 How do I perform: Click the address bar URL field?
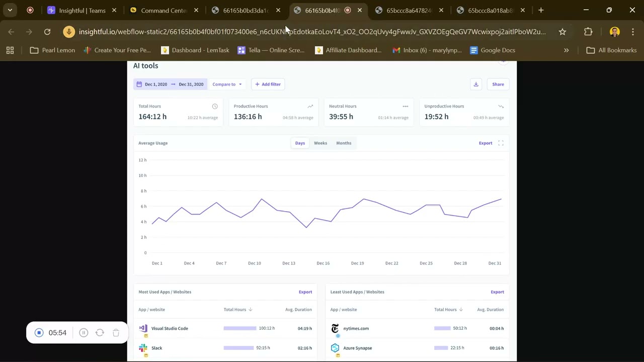click(x=312, y=32)
